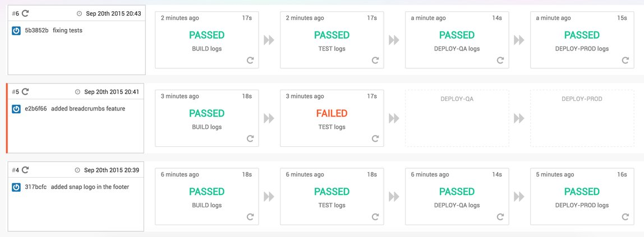Screen dimensions: 644x237
Task: Re-trigger pipeline run #6
Action: point(25,13)
